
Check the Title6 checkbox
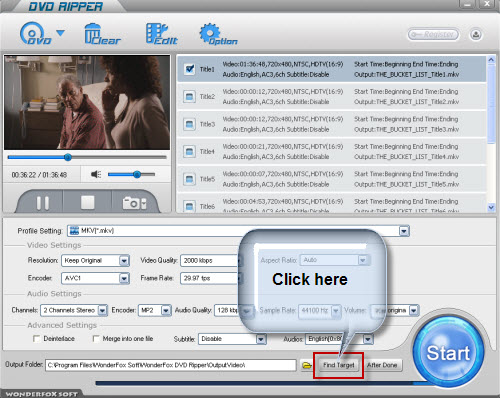(x=189, y=206)
